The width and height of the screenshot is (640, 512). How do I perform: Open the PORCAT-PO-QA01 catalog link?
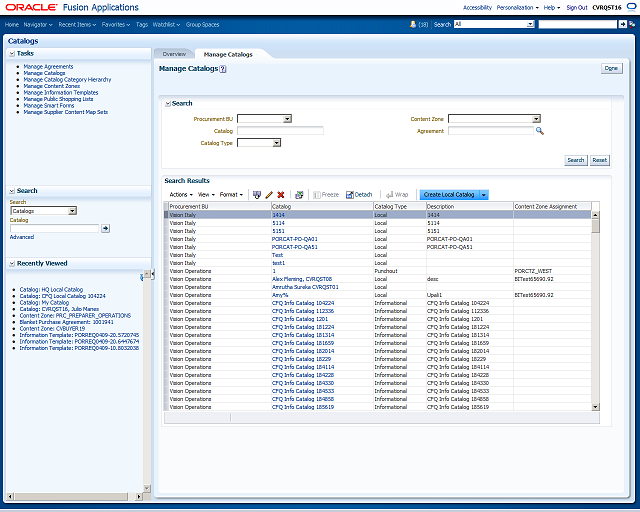[x=295, y=239]
